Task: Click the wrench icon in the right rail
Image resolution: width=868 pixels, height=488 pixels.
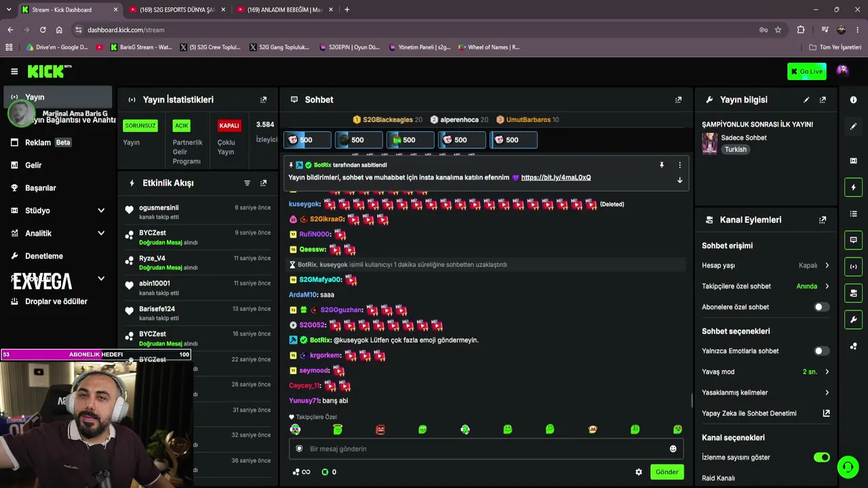Action: tap(853, 320)
